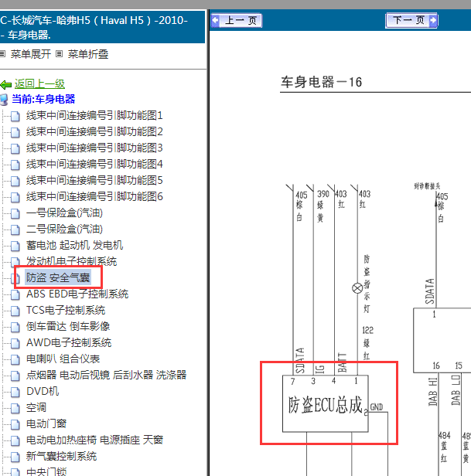Select 防盗 安全气囊 item
This screenshot has height=476, width=471.
click(58, 277)
